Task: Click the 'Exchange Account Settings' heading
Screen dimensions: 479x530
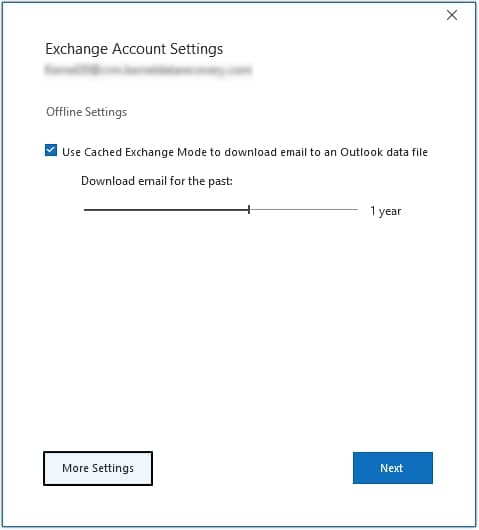Action: [x=134, y=49]
